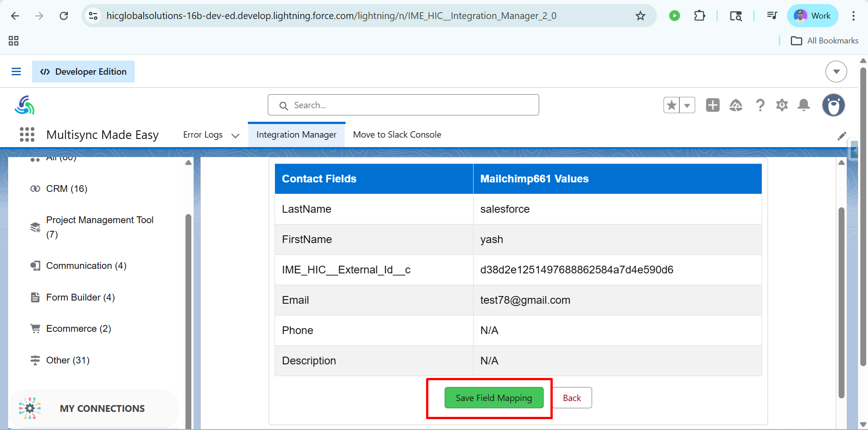This screenshot has height=430, width=868.
Task: Open Chrome three-dot menu
Action: [x=854, y=16]
